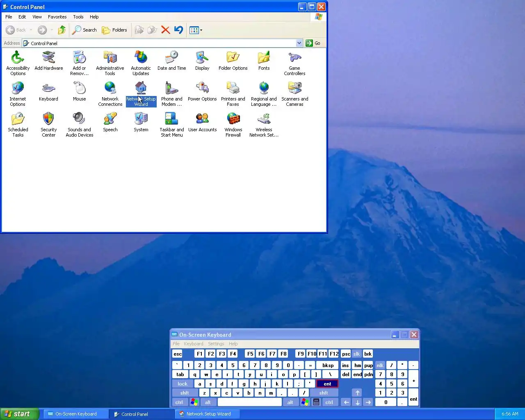Open the View menu in Control Panel

coord(37,17)
